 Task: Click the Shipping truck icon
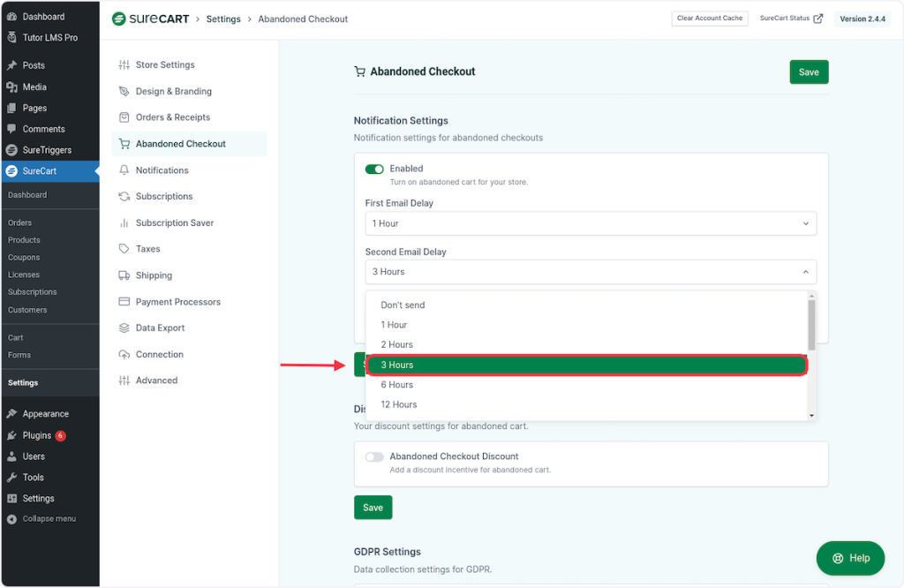pos(124,275)
